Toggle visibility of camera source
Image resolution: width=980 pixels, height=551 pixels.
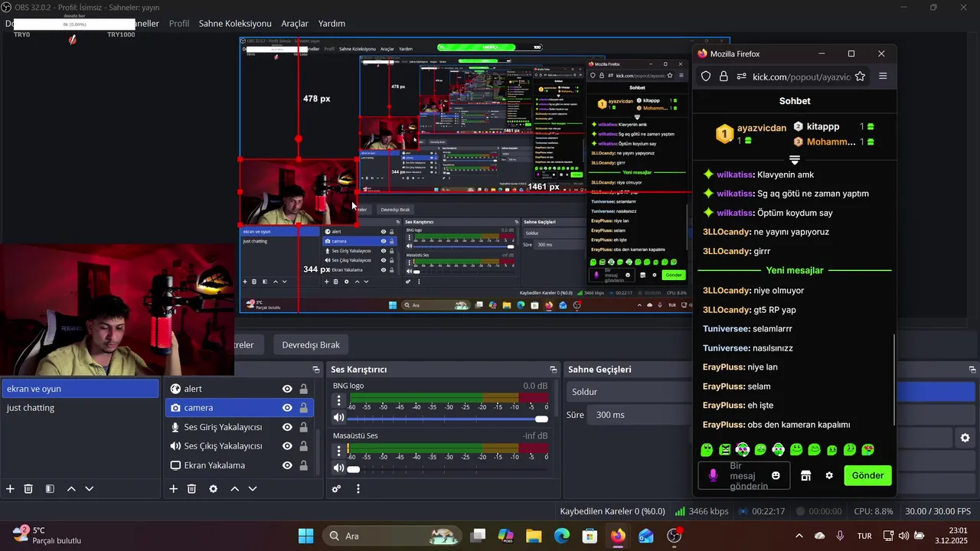(287, 408)
